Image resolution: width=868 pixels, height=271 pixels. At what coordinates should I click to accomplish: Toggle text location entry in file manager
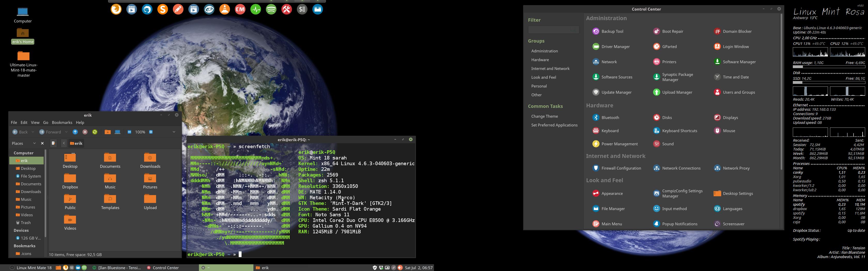tap(53, 143)
